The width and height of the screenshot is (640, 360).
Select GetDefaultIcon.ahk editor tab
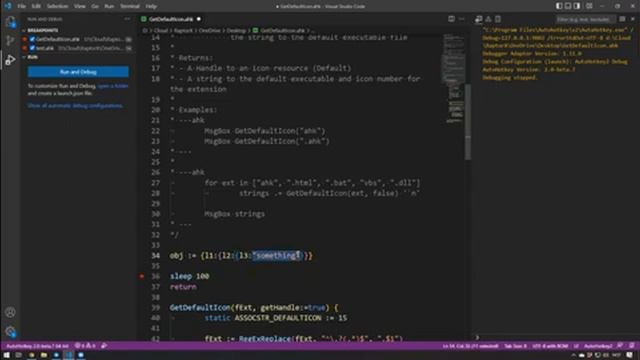(x=171, y=19)
